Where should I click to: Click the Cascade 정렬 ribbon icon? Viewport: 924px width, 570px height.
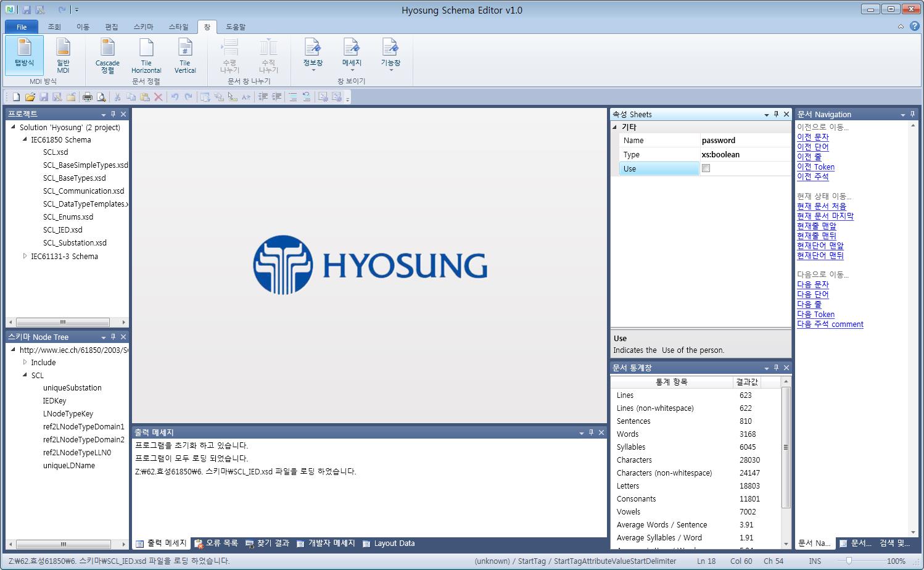(x=107, y=54)
